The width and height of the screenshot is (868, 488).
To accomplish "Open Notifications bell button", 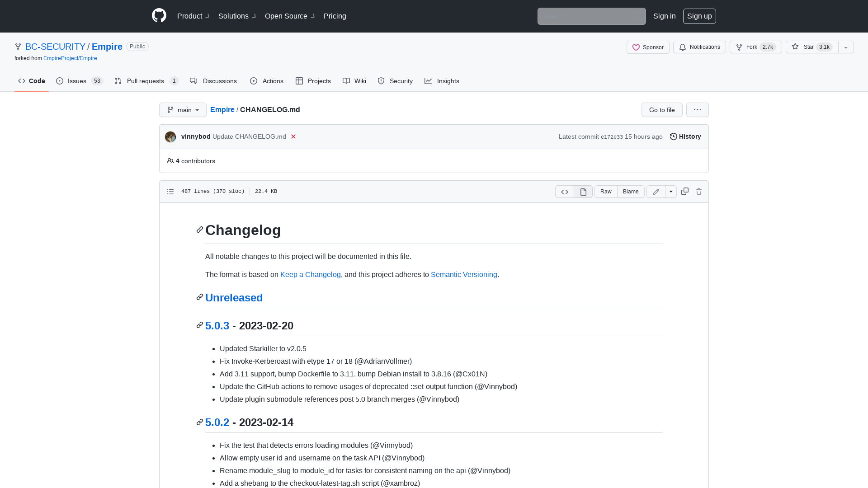I will tap(699, 47).
